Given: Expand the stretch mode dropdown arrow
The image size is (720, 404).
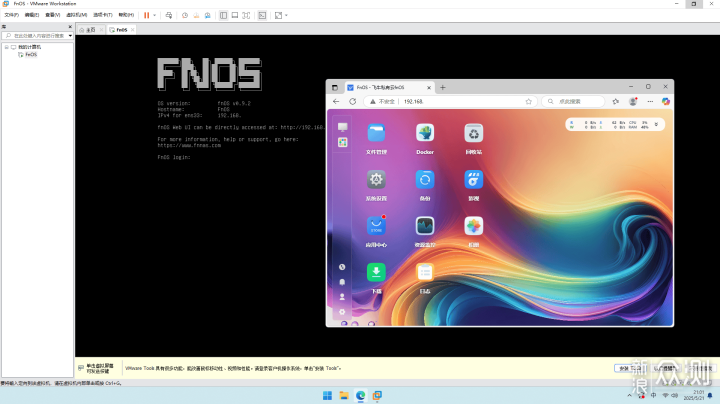Looking at the screenshot, I should (286, 15).
